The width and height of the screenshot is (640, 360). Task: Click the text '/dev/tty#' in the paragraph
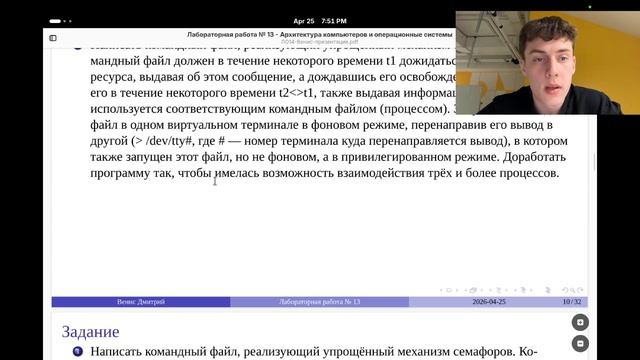169,141
